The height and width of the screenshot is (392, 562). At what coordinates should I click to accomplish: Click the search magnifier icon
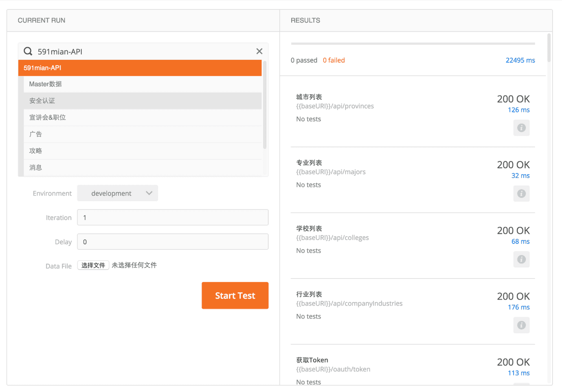click(x=28, y=51)
